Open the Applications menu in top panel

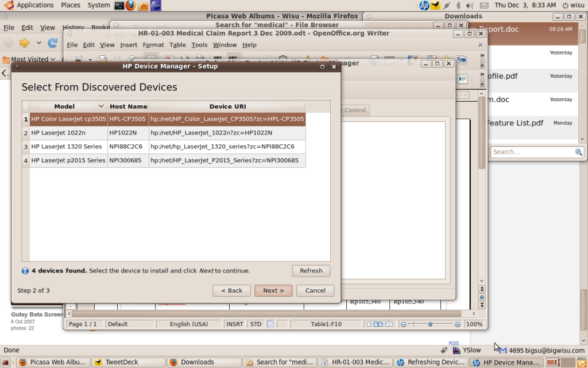pos(35,5)
